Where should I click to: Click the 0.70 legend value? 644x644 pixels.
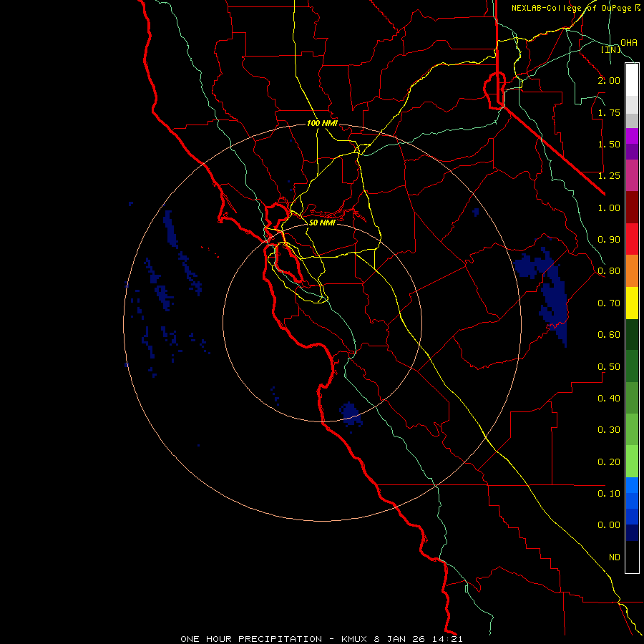coord(609,303)
